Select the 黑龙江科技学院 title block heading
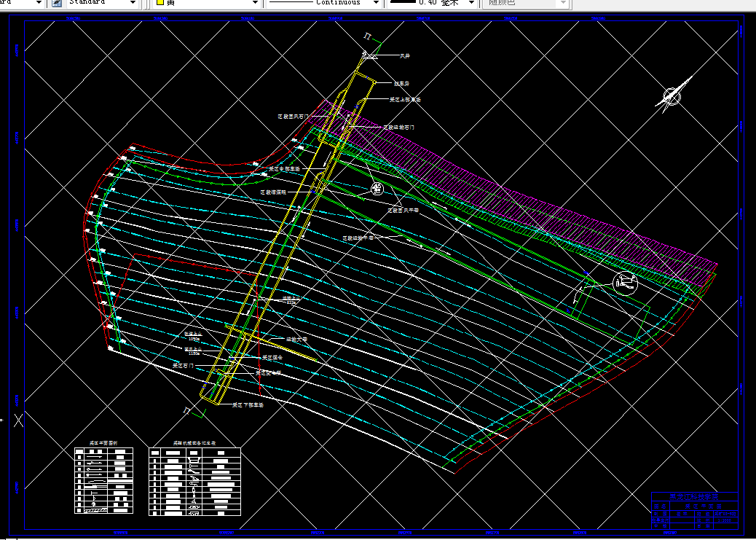The width and height of the screenshot is (756, 540). [694, 496]
